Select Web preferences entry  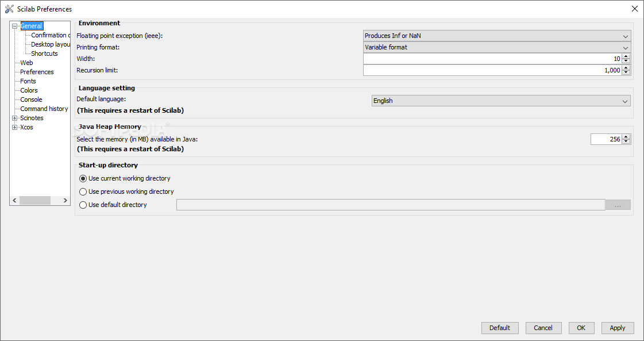(26, 63)
